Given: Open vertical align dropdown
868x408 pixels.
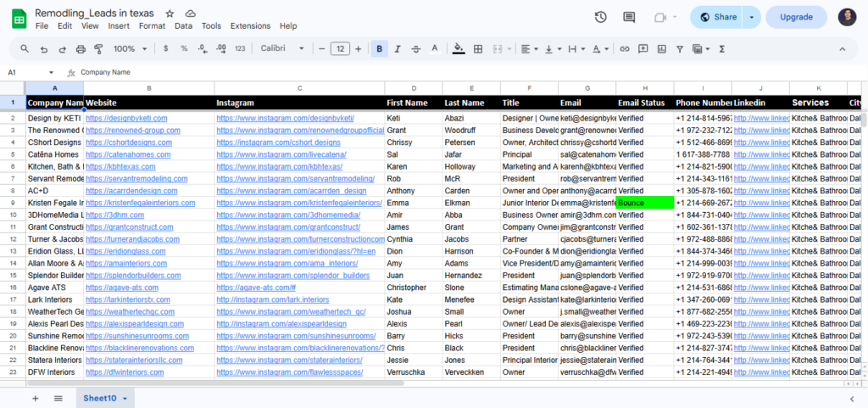Looking at the screenshot, I should 553,48.
